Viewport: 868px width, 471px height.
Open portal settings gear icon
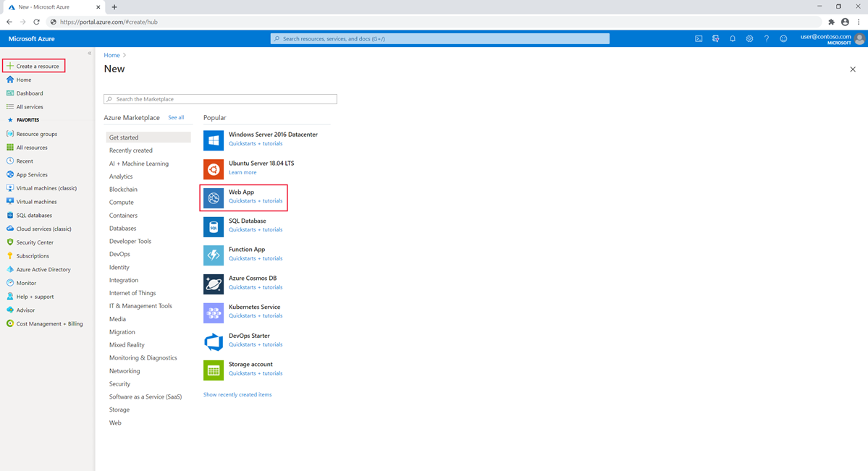point(749,39)
